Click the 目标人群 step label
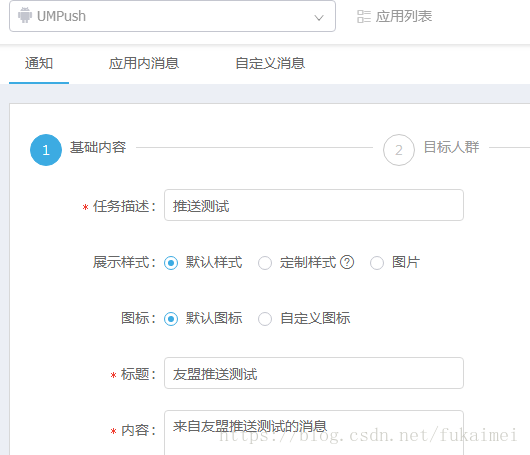 point(451,147)
